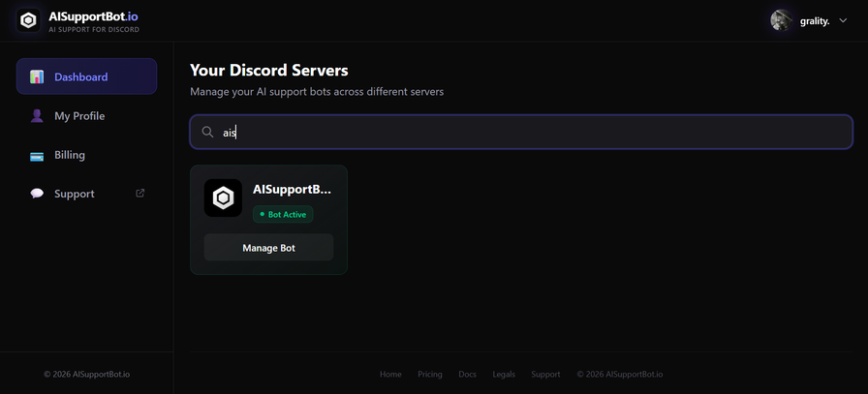Image resolution: width=868 pixels, height=394 pixels.
Task: Focus the server search field containing 'ais'
Action: pyautogui.click(x=521, y=132)
